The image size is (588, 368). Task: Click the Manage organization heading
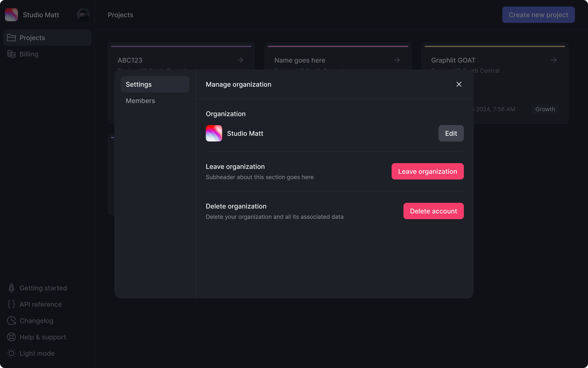coord(238,84)
